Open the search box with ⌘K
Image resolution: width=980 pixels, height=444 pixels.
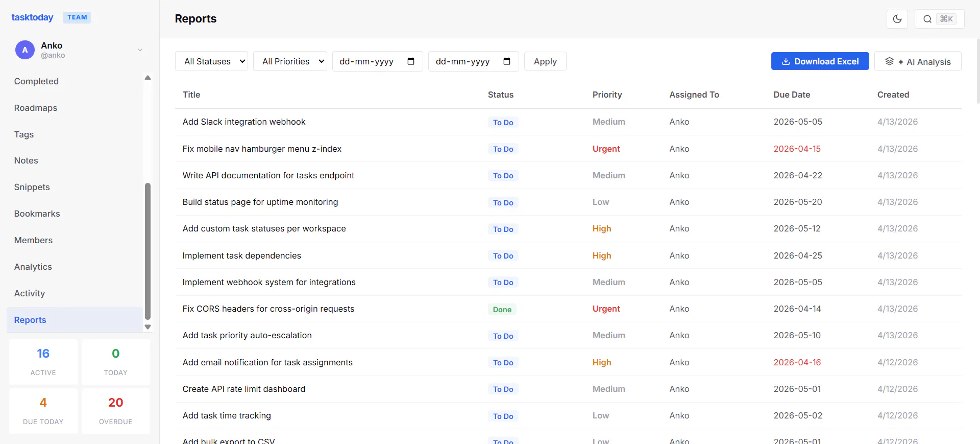pyautogui.click(x=939, y=19)
